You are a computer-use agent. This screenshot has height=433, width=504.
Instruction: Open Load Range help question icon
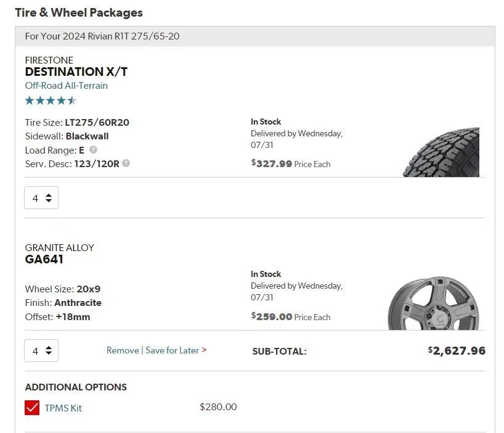coord(93,150)
